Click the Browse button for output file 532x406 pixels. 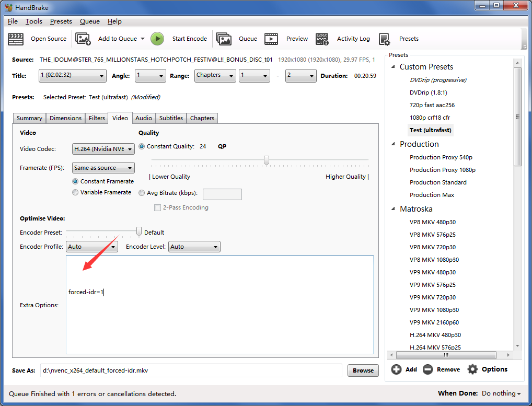pos(363,370)
